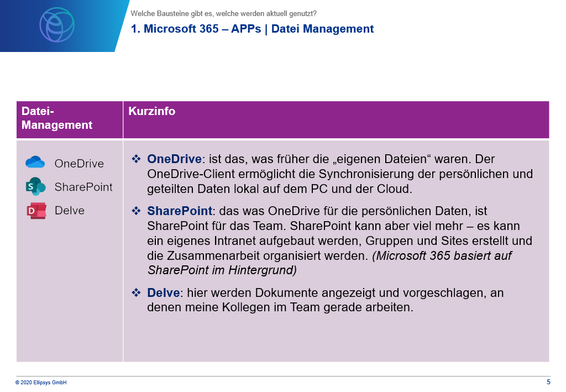The height and width of the screenshot is (392, 566).
Task: Click the slide title Microsoft 365 APPs
Action: click(253, 29)
